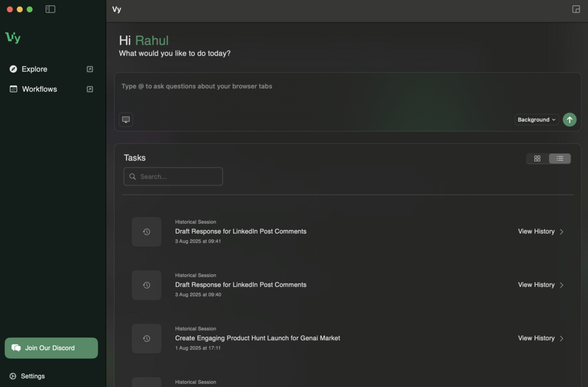This screenshot has width=588, height=387.
Task: Toggle the sidebar panel icon
Action: pos(50,9)
